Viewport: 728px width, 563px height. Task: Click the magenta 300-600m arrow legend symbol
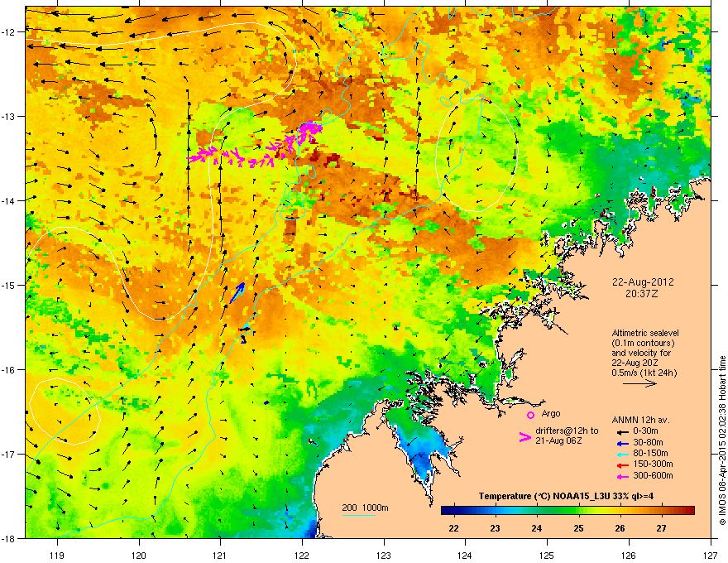(x=623, y=476)
